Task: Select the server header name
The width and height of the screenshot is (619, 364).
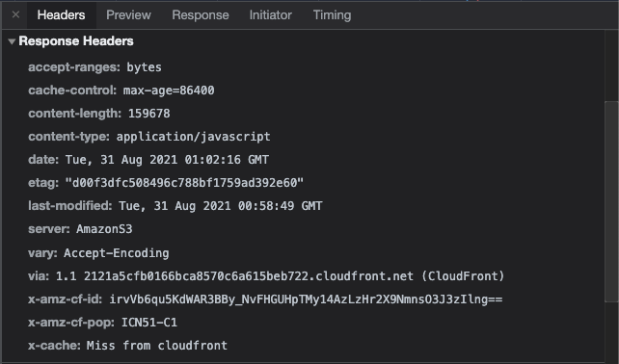Action: point(49,229)
